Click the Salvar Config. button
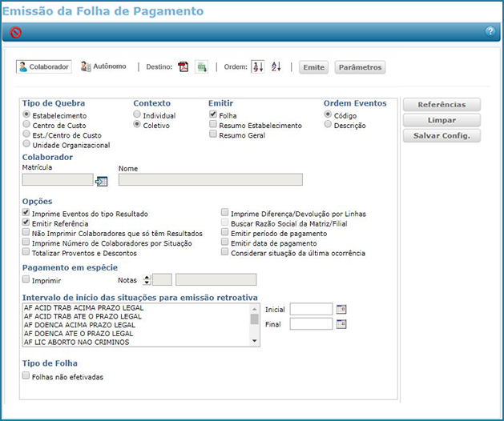 (x=441, y=135)
